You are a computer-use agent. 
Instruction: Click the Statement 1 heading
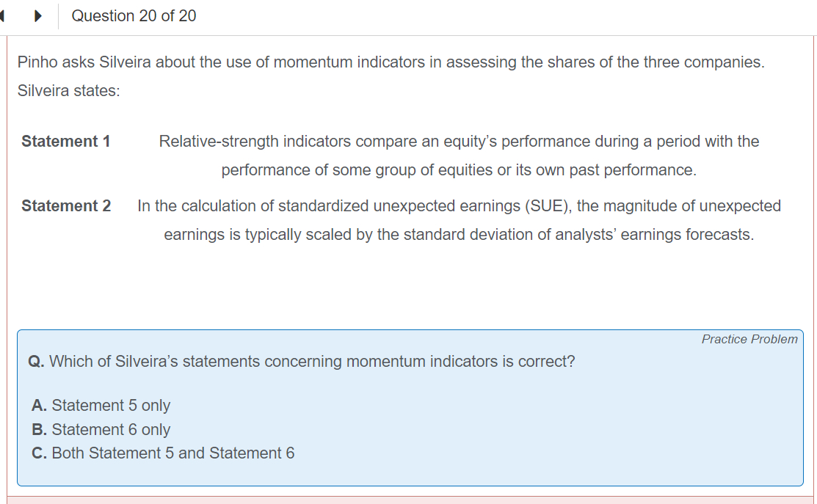point(66,141)
